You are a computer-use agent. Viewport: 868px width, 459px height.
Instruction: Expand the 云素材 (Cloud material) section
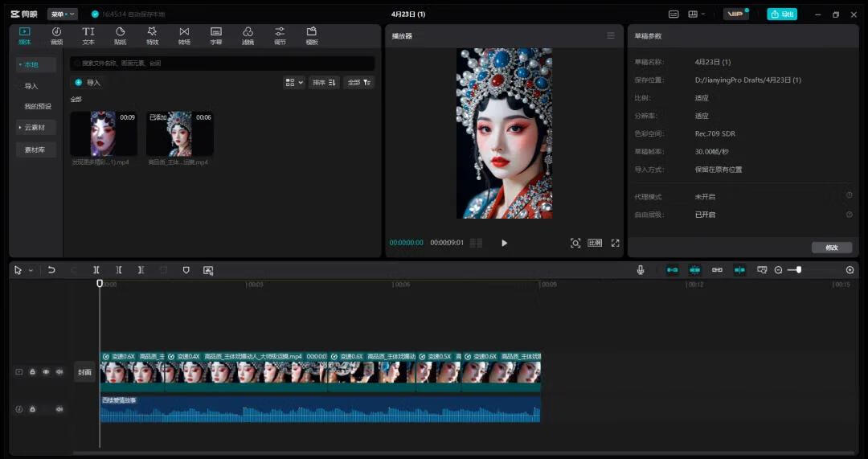click(35, 127)
